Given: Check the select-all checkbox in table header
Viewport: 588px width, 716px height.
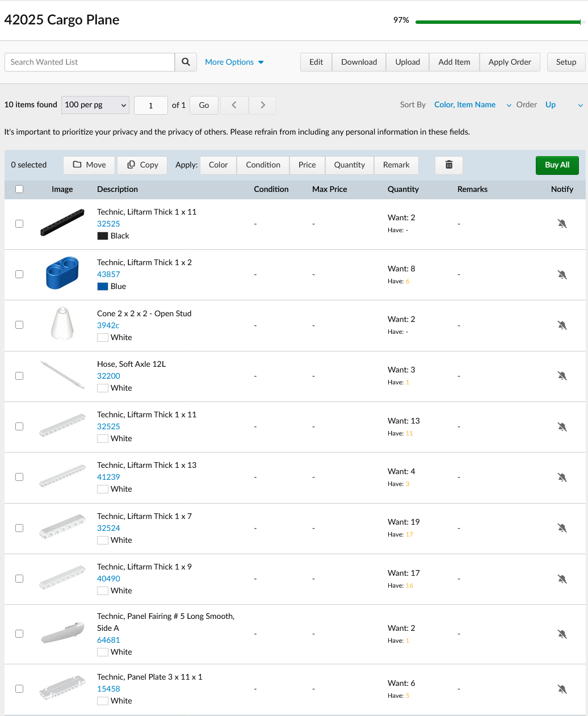Looking at the screenshot, I should pyautogui.click(x=19, y=189).
